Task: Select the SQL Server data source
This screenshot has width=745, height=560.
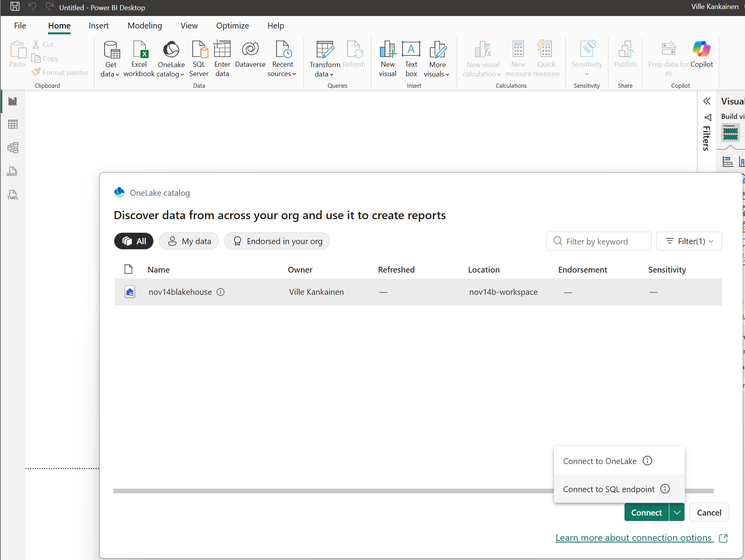Action: tap(199, 57)
